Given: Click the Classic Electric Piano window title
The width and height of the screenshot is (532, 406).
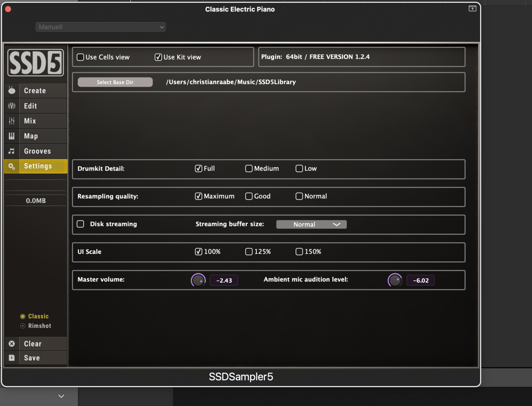Looking at the screenshot, I should coord(240,9).
